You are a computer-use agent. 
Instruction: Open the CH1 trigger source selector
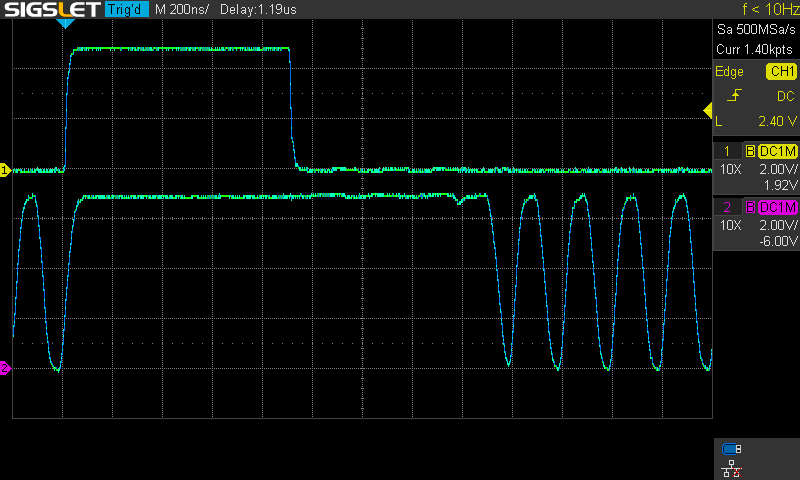pyautogui.click(x=780, y=72)
